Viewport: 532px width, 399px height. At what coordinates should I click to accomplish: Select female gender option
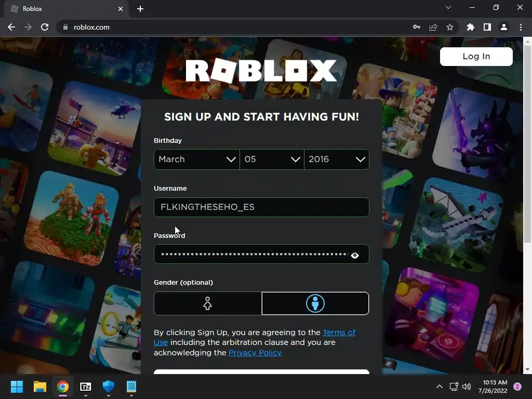click(208, 303)
